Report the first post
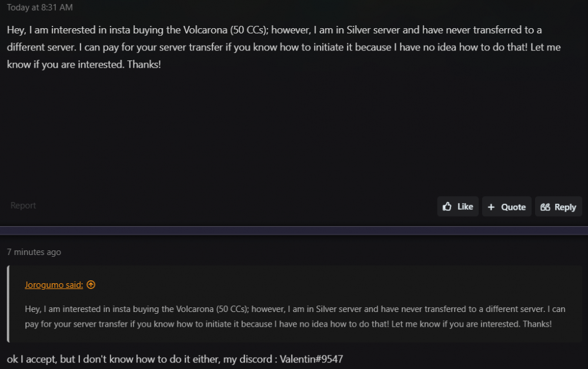Image resolution: width=588 pixels, height=369 pixels. pos(23,206)
